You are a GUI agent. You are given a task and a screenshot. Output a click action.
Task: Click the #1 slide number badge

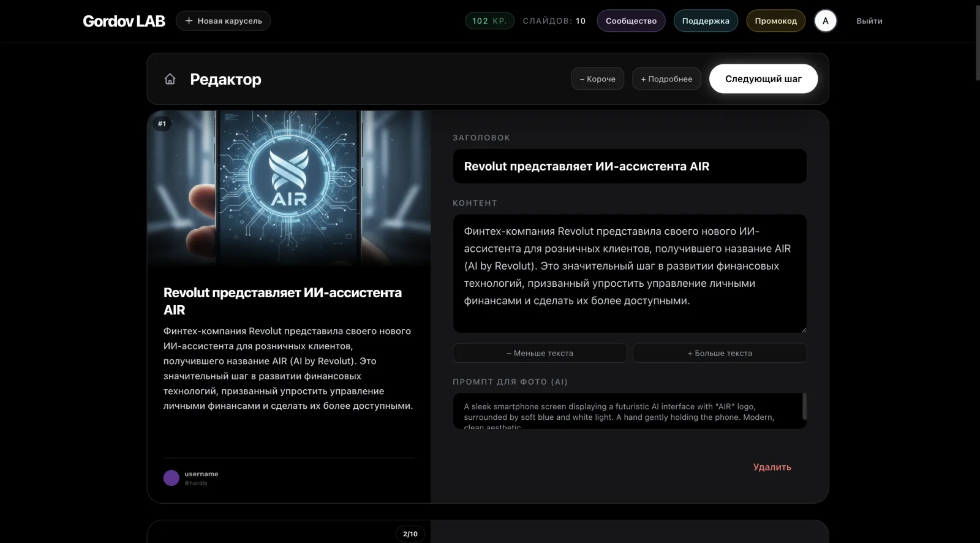(162, 124)
